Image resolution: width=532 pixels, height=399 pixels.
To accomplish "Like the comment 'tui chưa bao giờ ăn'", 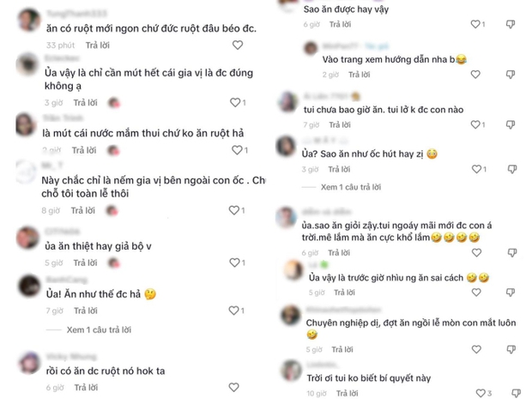I will point(475,124).
